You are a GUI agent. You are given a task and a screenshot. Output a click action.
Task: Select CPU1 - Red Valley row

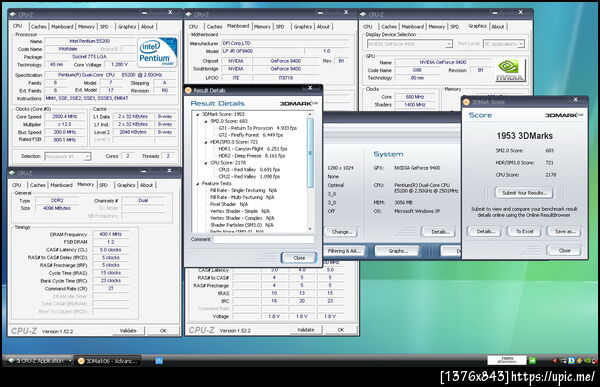249,170
